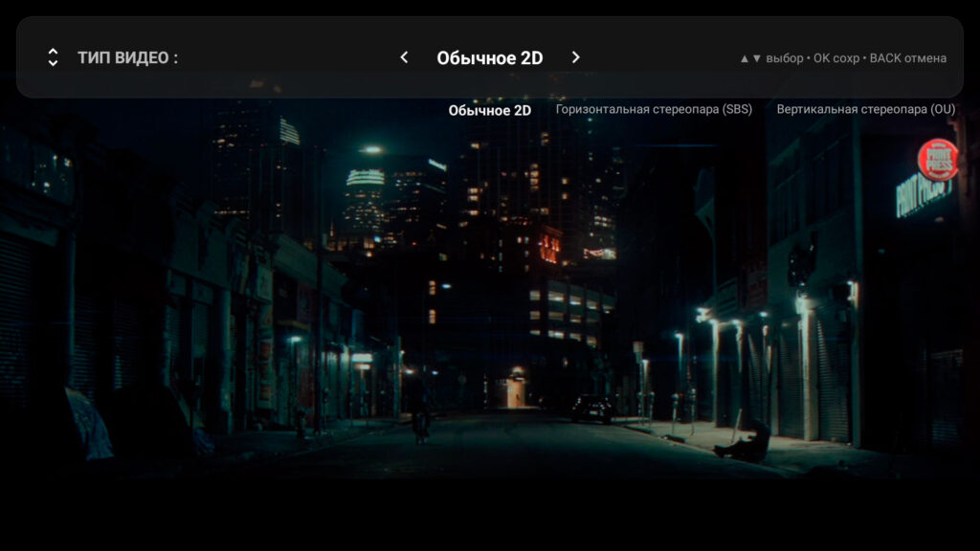Choose Вертикальная стереопара (OU) option
Image resolution: width=980 pixels, height=551 pixels.
[865, 110]
